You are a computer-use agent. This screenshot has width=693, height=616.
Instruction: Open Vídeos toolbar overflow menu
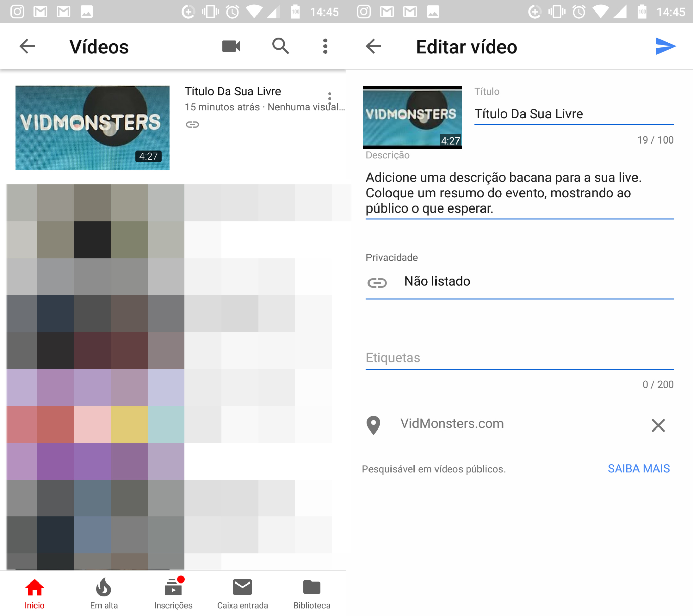[x=325, y=46]
